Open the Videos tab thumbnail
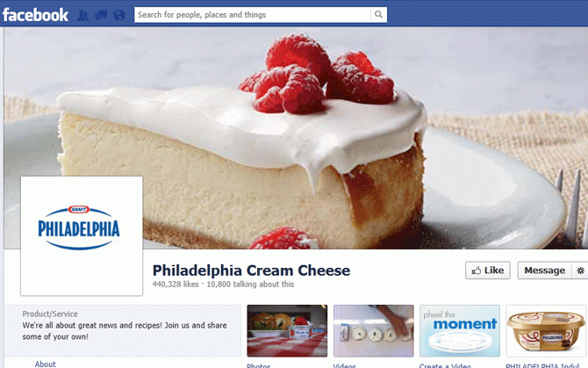This screenshot has width=588, height=368. [374, 330]
